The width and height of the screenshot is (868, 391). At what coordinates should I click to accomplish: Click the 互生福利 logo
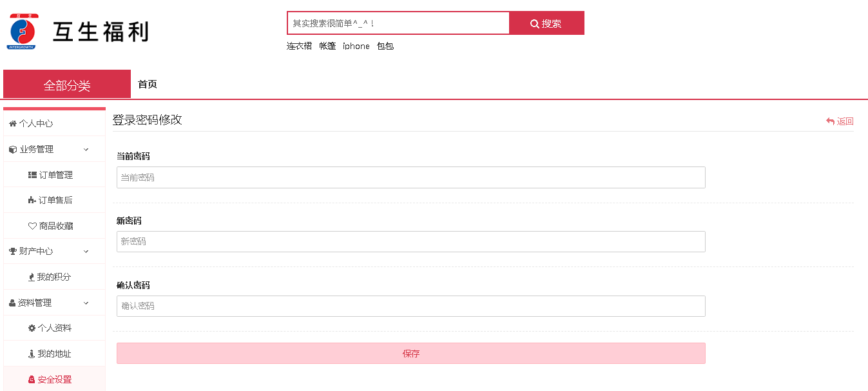pyautogui.click(x=77, y=31)
